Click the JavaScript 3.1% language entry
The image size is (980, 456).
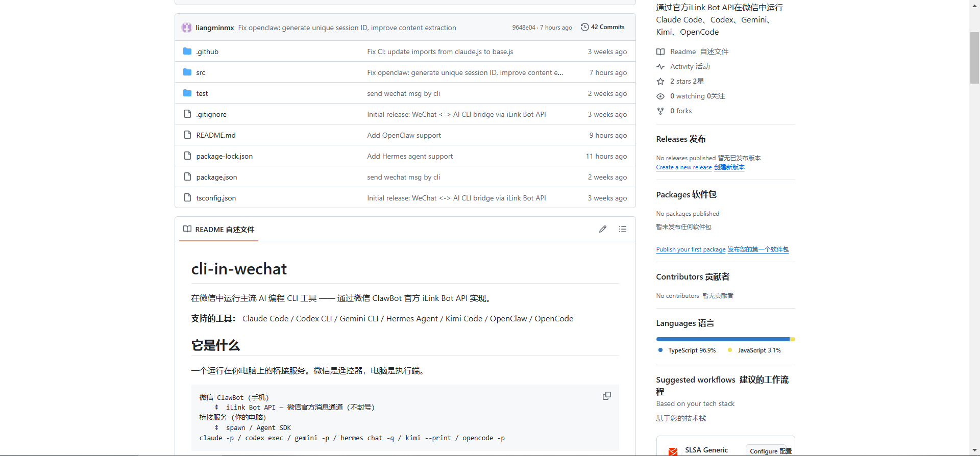click(754, 350)
